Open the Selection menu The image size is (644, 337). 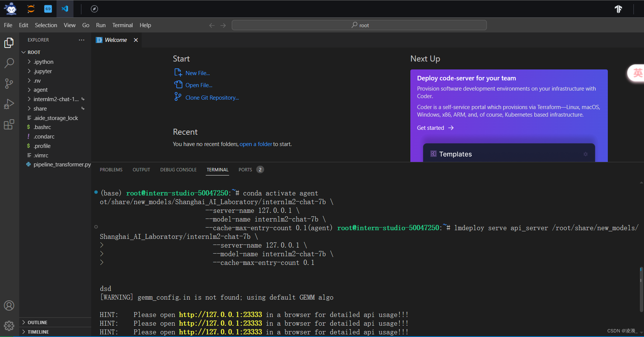[46, 25]
